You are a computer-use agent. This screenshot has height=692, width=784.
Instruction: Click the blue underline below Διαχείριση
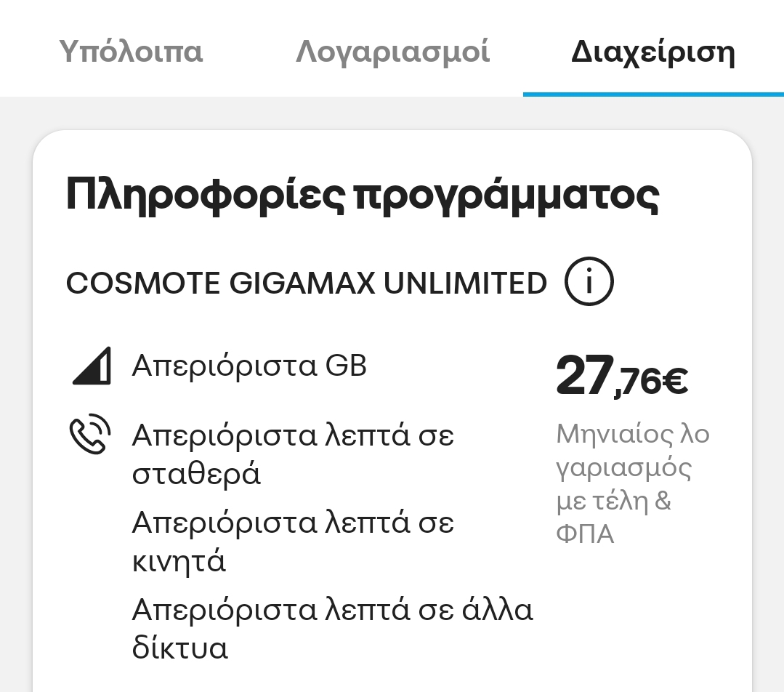[652, 94]
